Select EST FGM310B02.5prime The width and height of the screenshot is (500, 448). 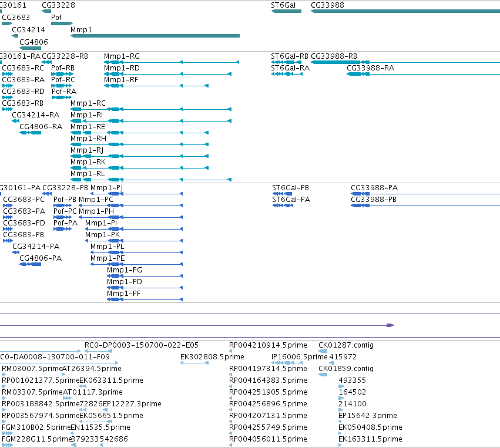click(x=36, y=427)
